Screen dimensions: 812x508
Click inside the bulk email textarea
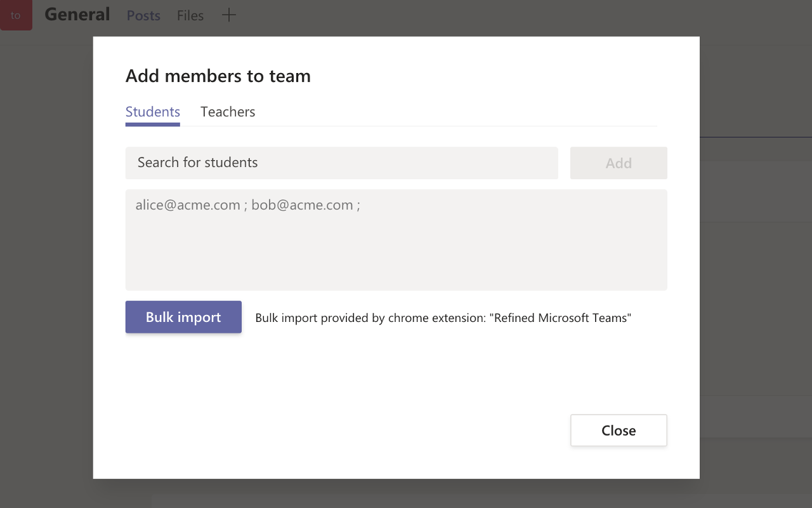(396, 240)
